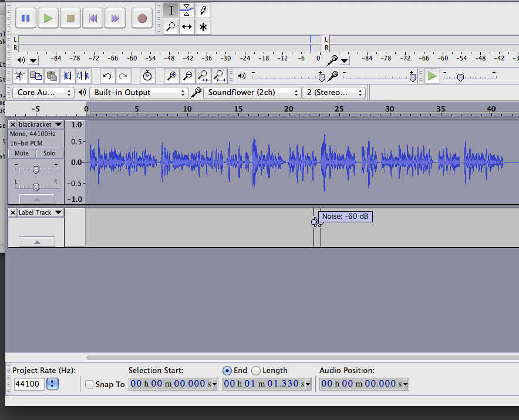Open the Built-in Output device dropdown
519x420 pixels.
(139, 93)
